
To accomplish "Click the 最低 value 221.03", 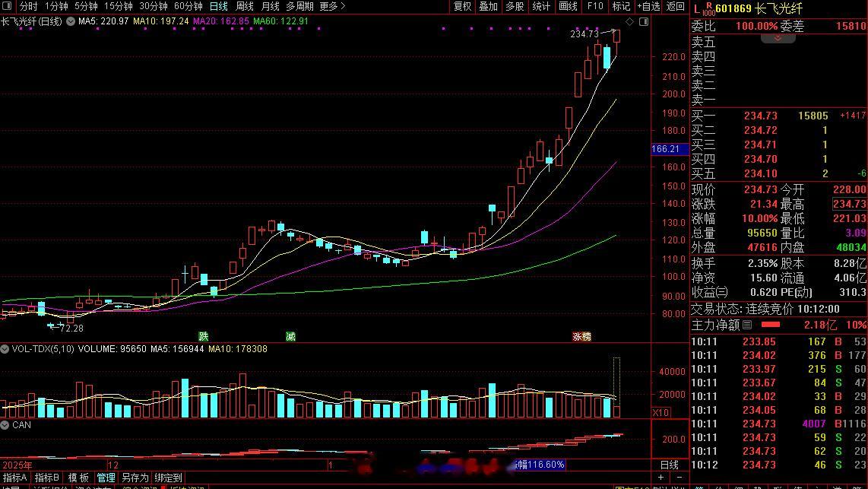I will [x=849, y=218].
